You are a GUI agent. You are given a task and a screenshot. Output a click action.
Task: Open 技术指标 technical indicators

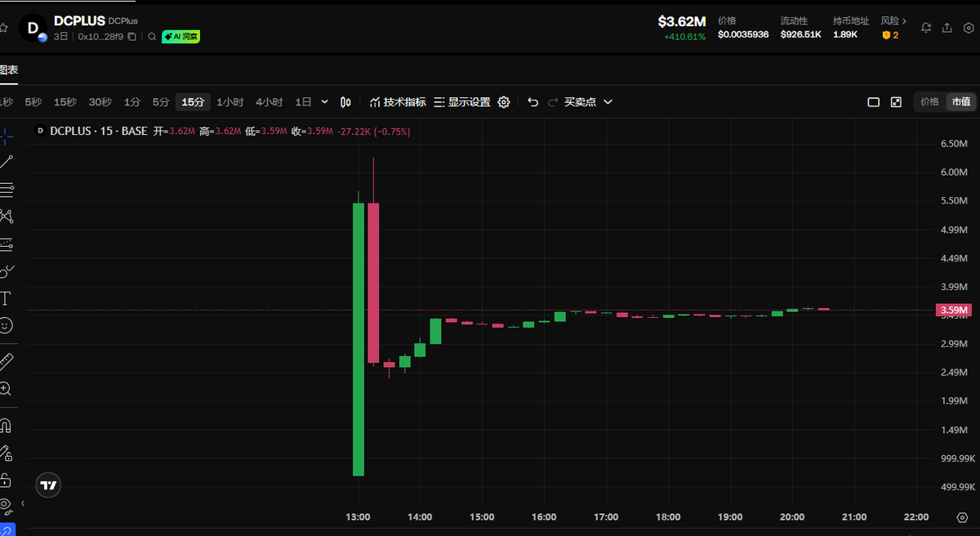click(398, 102)
